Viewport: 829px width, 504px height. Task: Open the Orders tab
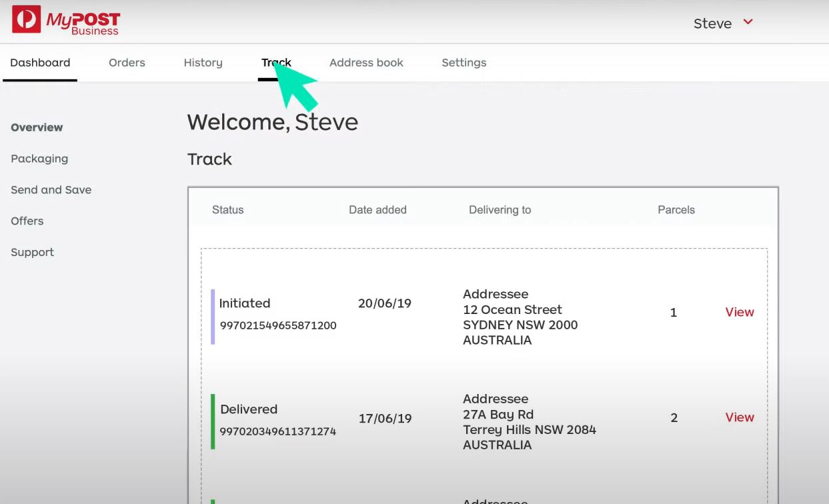[127, 62]
